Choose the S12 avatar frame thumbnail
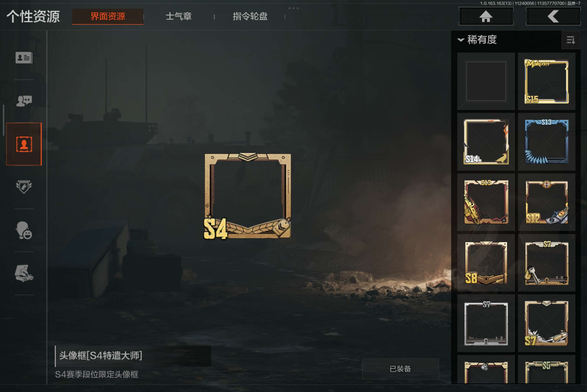Image resolution: width=587 pixels, height=392 pixels. point(546,202)
